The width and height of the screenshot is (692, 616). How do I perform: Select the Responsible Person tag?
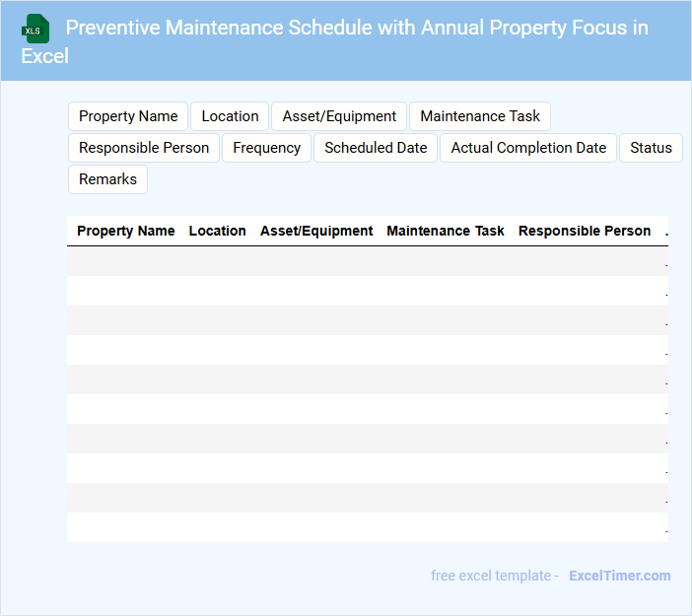click(144, 148)
